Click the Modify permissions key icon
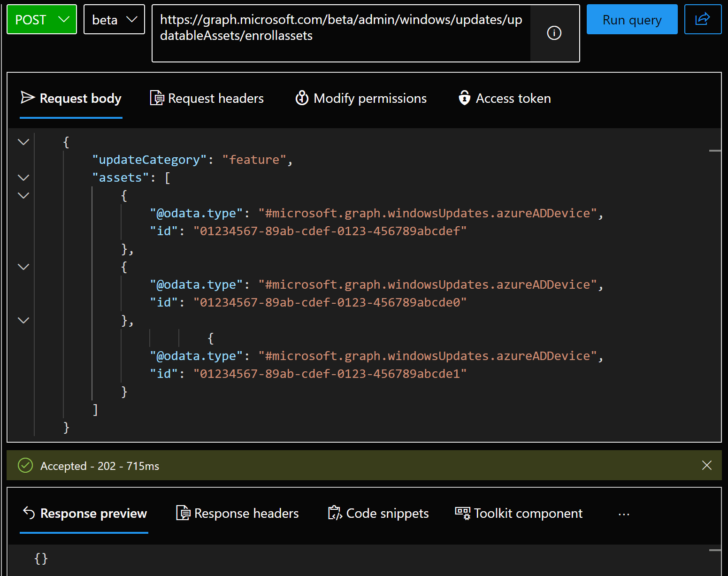This screenshot has height=576, width=728. pos(302,98)
